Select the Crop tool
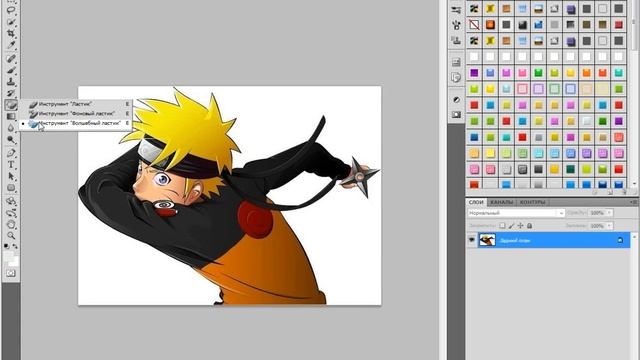 coord(11,33)
